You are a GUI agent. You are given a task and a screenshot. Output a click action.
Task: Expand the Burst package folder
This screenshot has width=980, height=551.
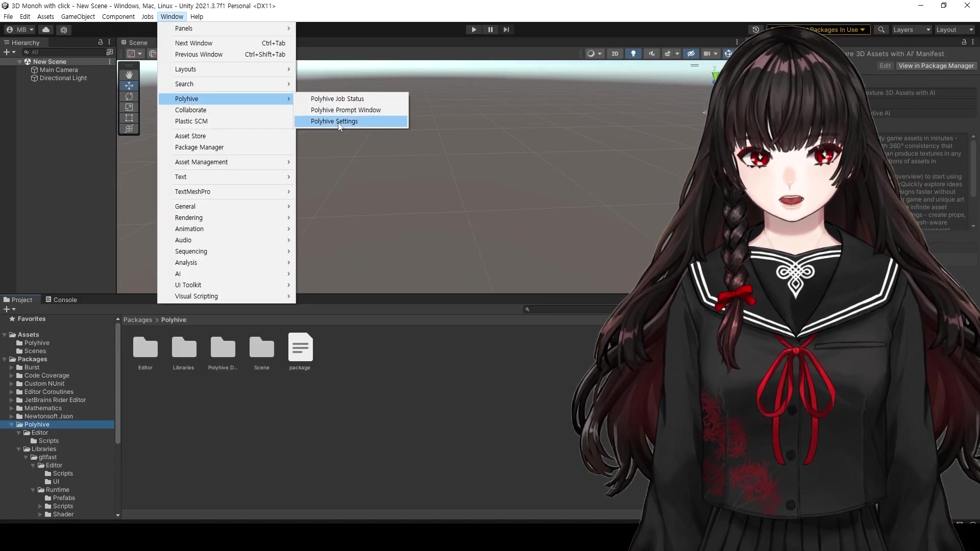pos(12,367)
